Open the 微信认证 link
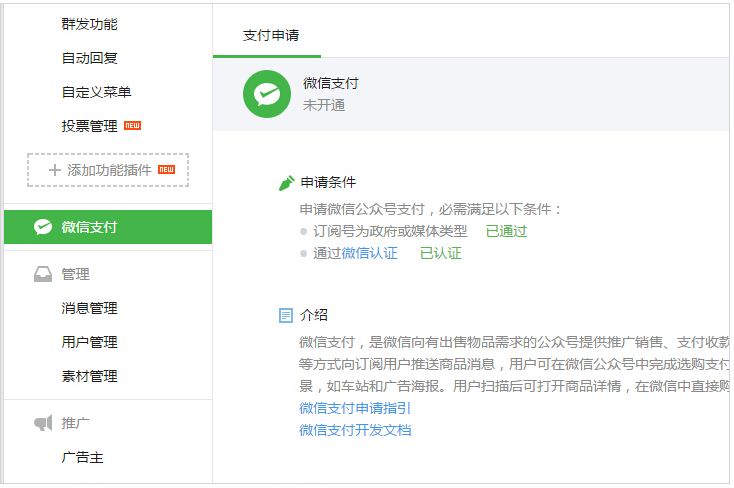 point(369,253)
